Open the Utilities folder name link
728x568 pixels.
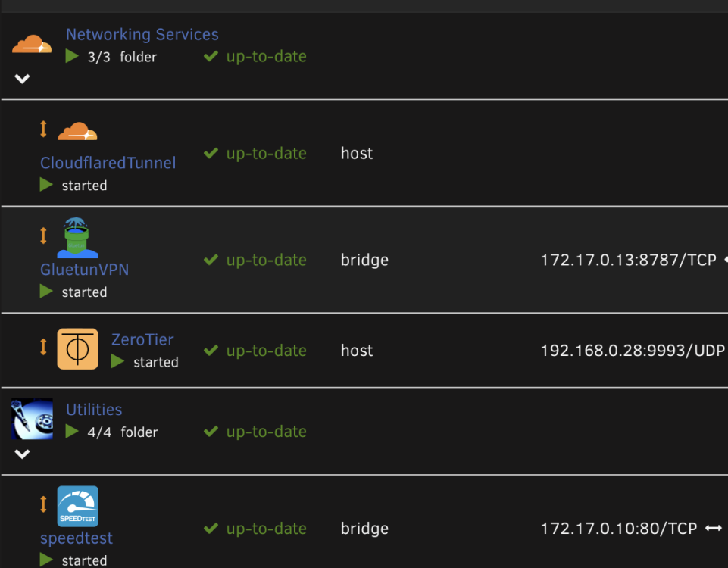94,410
